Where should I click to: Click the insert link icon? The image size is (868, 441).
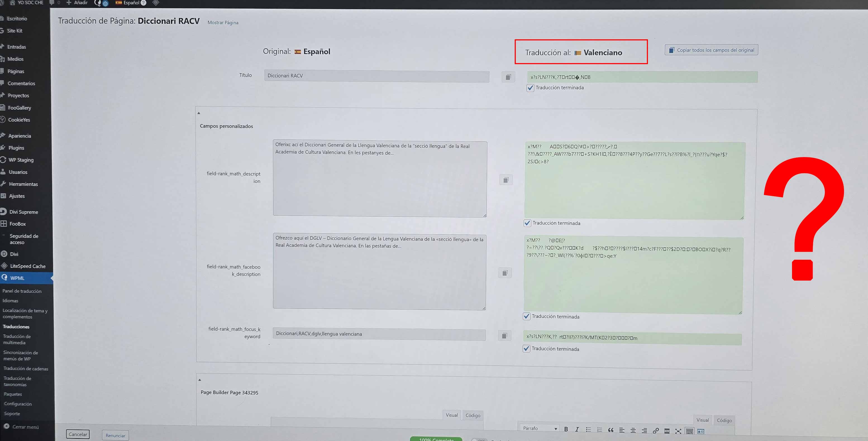coord(656,431)
